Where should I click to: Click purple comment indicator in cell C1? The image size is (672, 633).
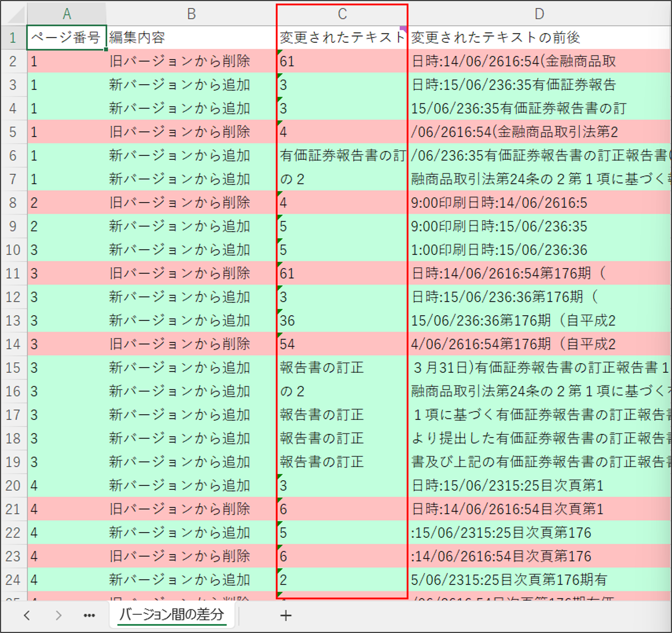click(404, 29)
